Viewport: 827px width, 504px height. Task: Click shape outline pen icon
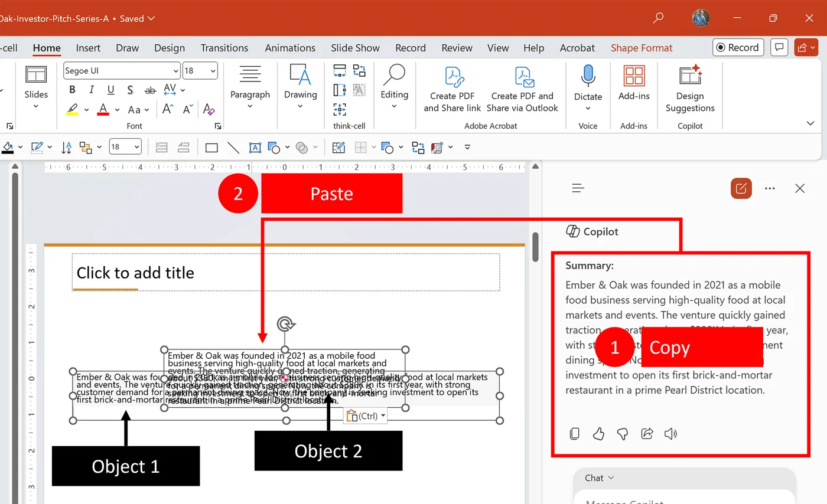37,147
